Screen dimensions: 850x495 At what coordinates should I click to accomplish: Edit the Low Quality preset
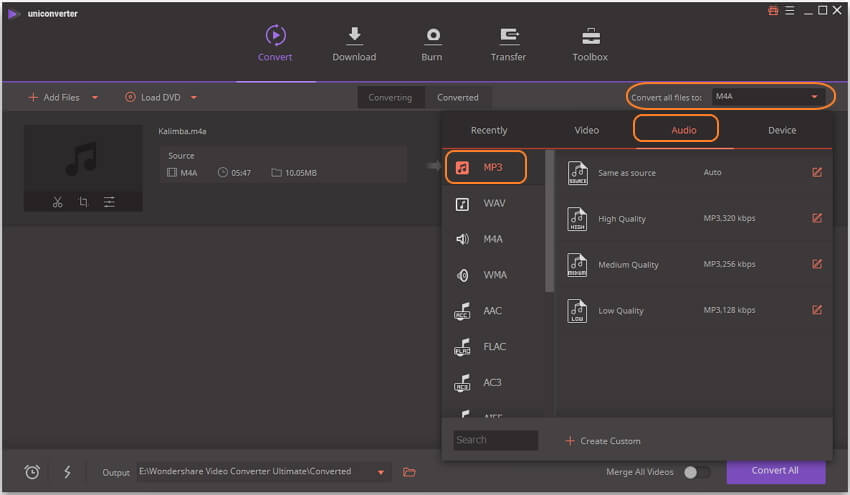click(x=817, y=310)
